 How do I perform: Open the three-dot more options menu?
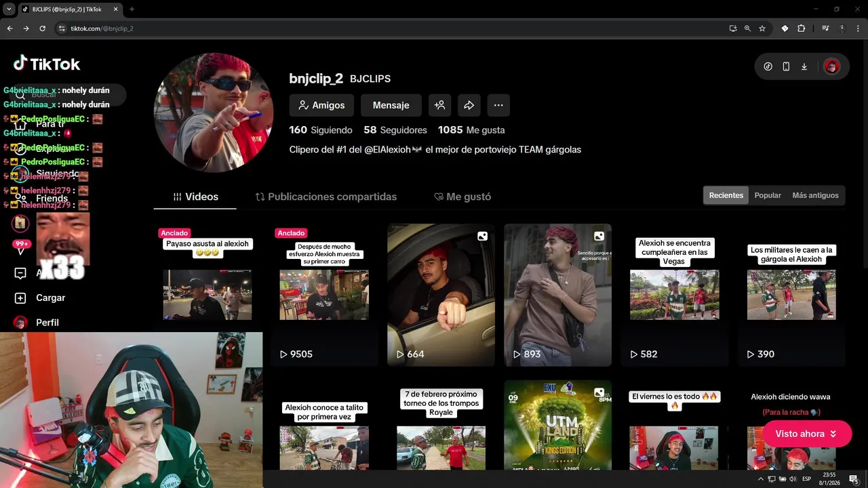tap(498, 105)
